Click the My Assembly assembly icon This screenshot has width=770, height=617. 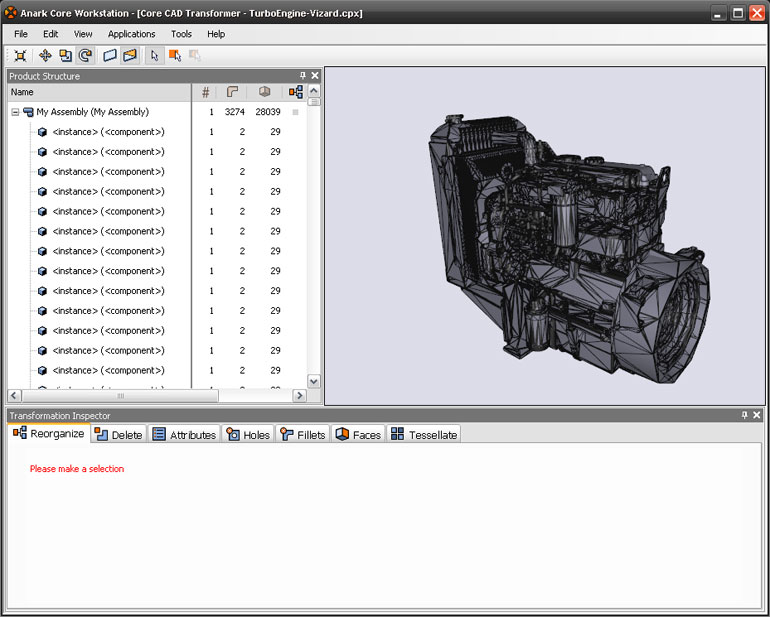coord(28,112)
